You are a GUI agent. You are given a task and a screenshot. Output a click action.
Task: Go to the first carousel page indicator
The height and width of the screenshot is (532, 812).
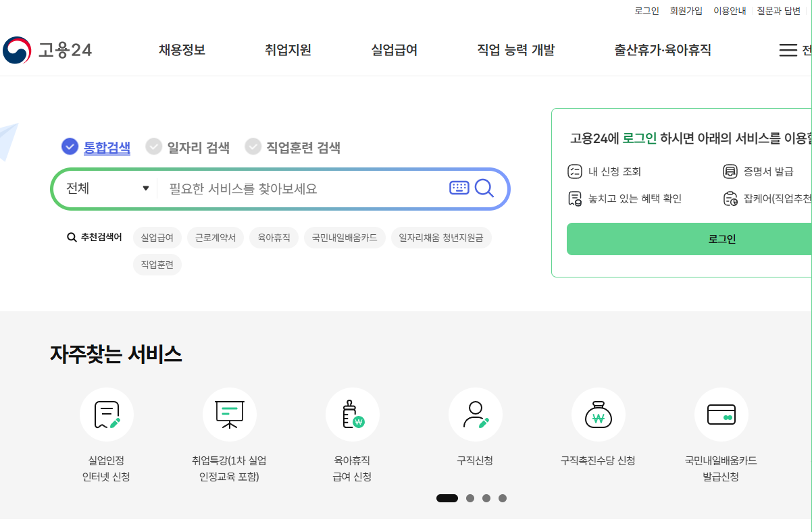pyautogui.click(x=447, y=498)
